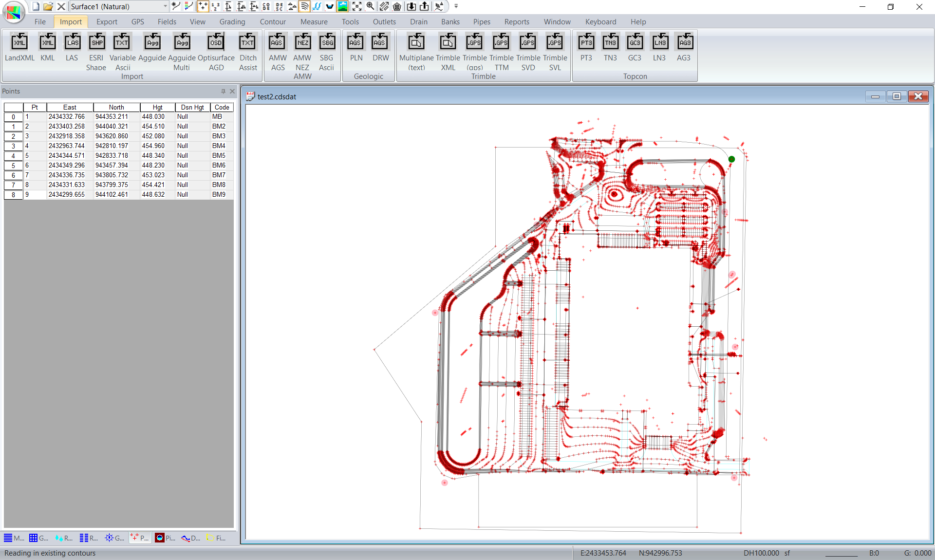Click the green point on the map

731,159
